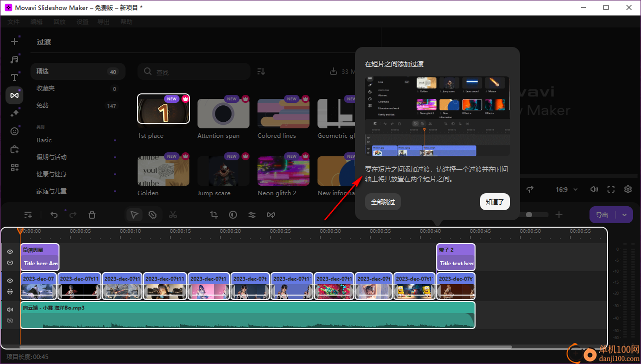Image resolution: width=641 pixels, height=364 pixels.
Task: Toggle title track link icon
Action: click(x=10, y=263)
